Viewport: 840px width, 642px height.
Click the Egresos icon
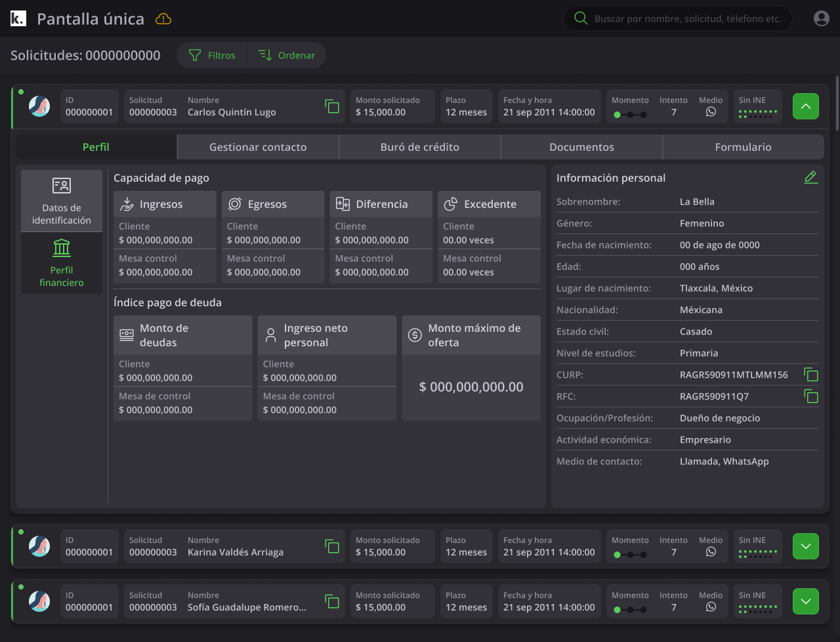pos(235,204)
